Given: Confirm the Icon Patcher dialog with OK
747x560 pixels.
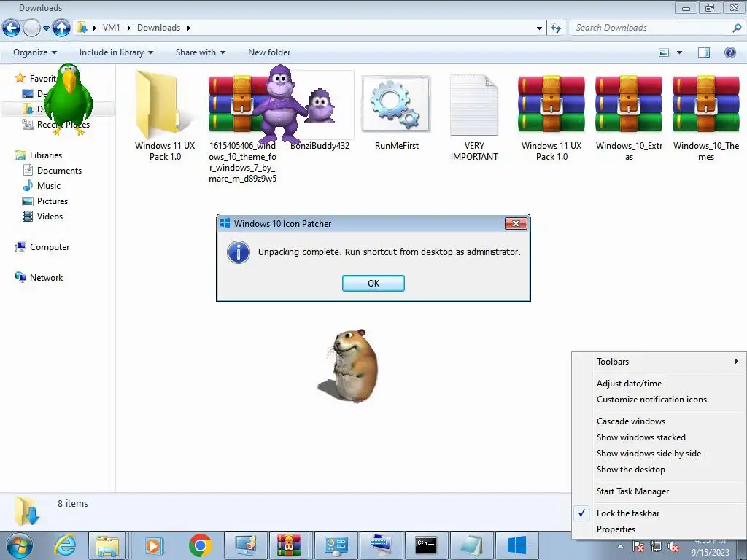Looking at the screenshot, I should (x=373, y=284).
